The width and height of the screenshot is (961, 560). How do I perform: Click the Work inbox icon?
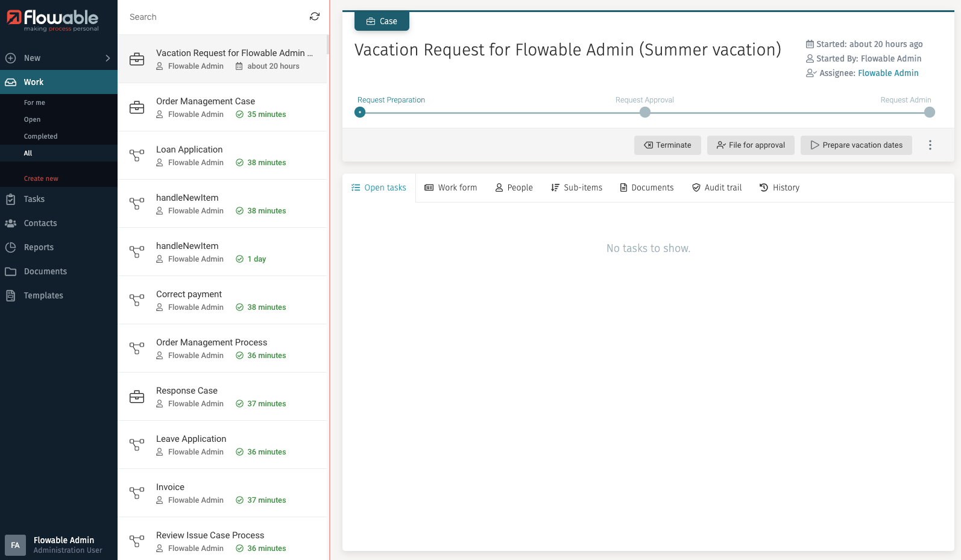click(x=10, y=83)
